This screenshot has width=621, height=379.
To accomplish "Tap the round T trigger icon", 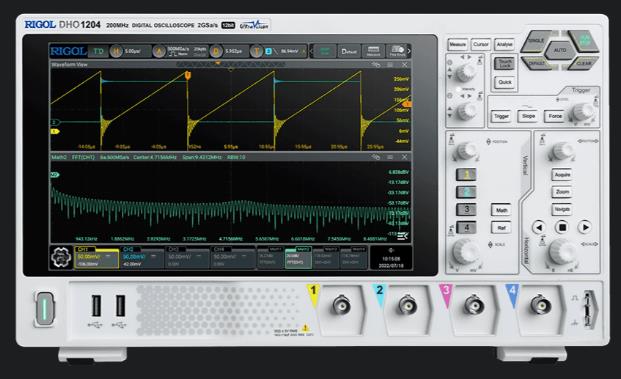I will [x=257, y=51].
